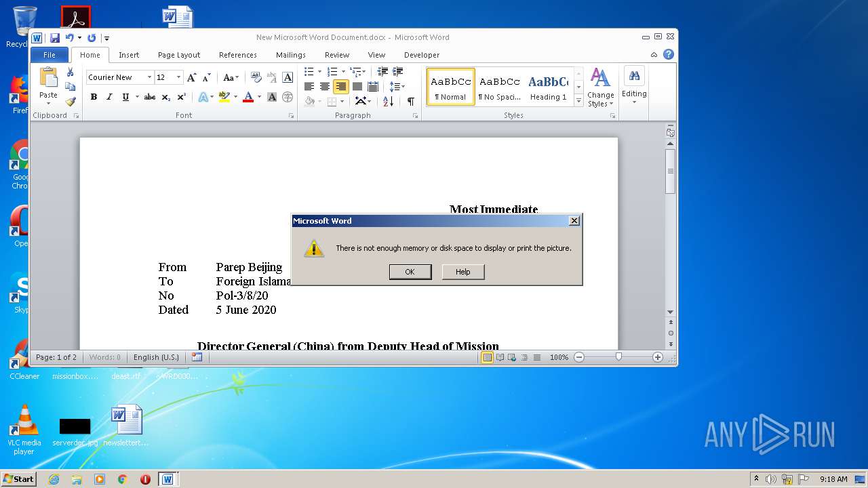Toggle Bold formatting

click(x=94, y=97)
